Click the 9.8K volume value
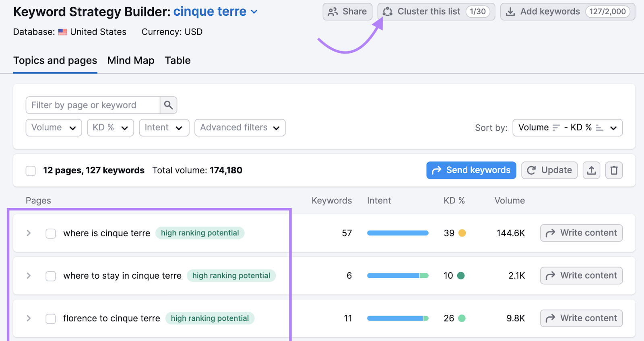 point(516,318)
